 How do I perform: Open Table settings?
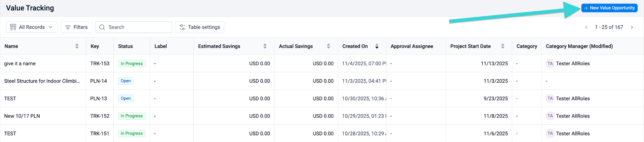point(199,27)
